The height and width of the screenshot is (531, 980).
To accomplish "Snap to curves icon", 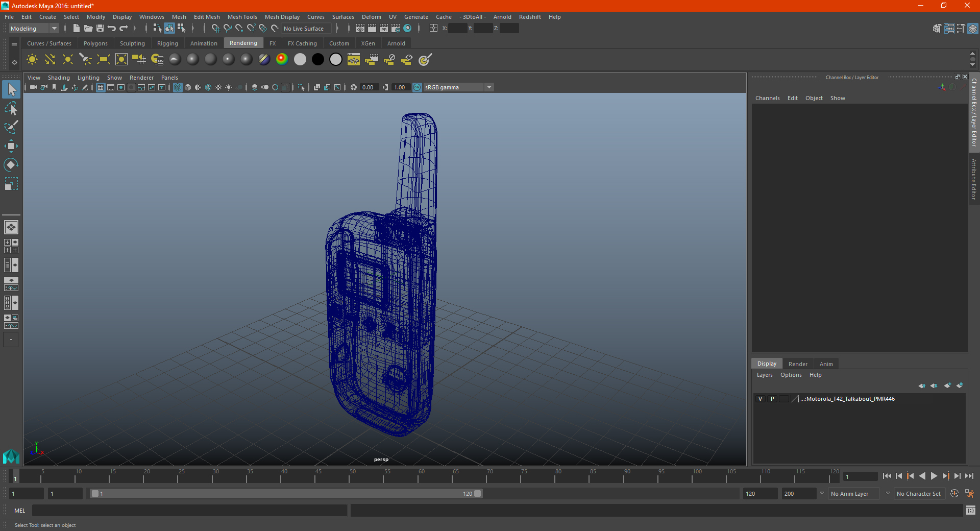I will pos(228,29).
